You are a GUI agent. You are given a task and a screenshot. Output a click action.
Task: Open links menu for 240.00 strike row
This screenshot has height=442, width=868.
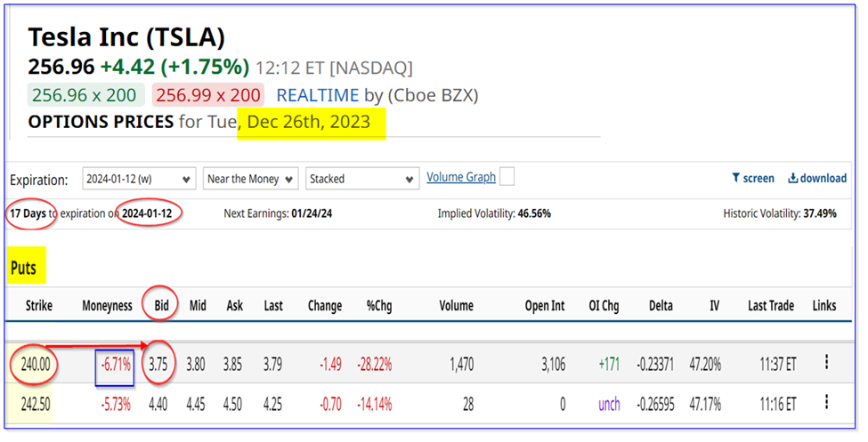coord(826,362)
